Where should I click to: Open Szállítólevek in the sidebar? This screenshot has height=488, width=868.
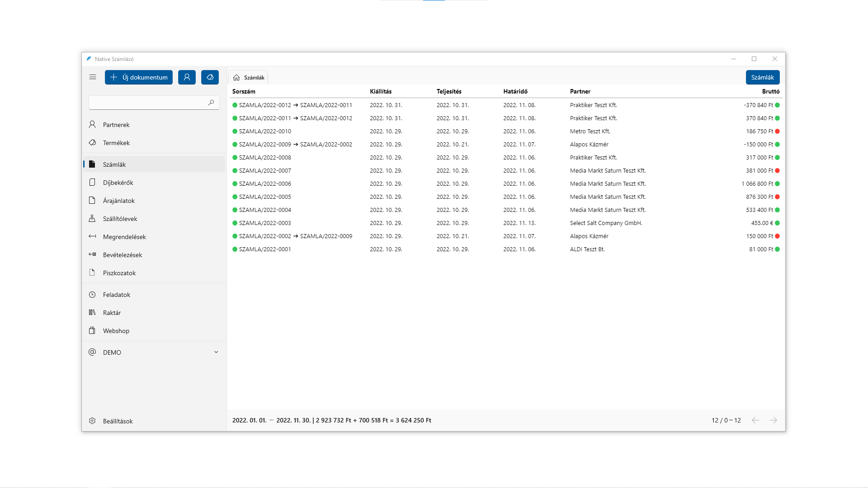[120, 219]
